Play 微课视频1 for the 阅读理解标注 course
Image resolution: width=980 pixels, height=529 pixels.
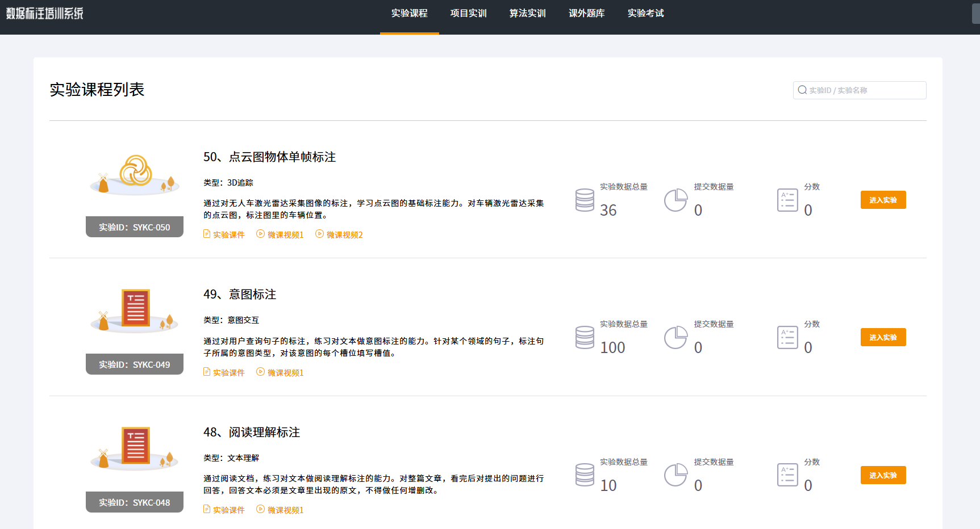(280, 510)
